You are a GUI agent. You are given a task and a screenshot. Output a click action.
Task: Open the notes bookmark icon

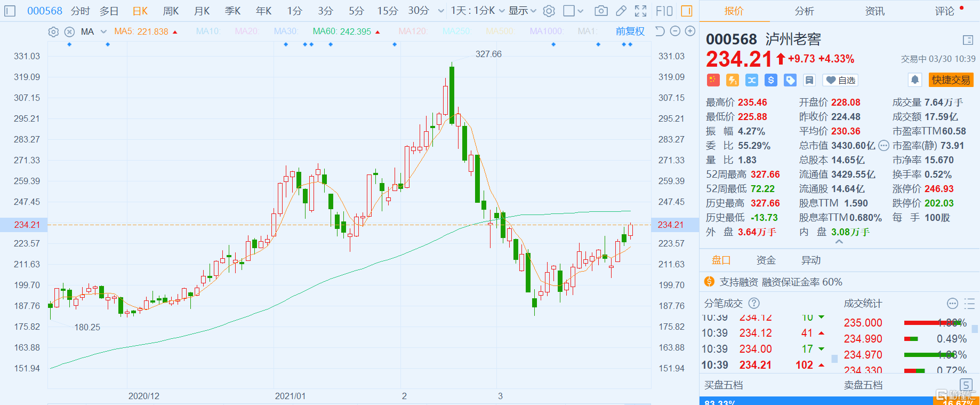809,80
